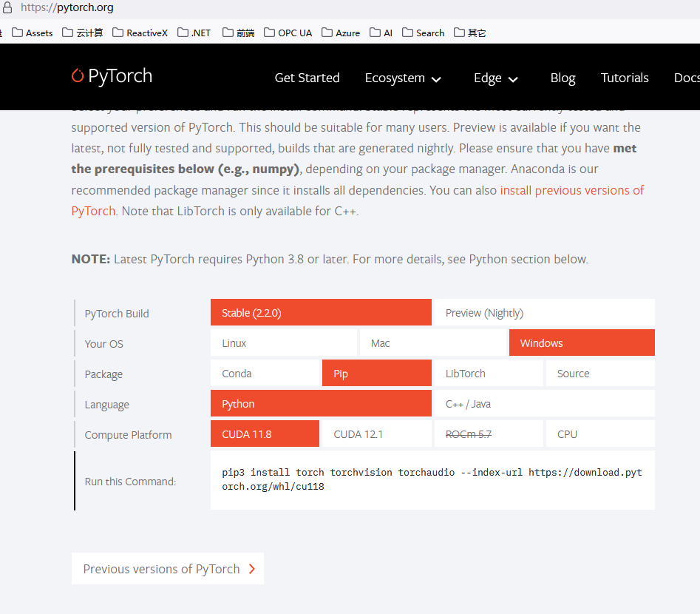
Task: Open the Get Started nav item
Action: [307, 78]
